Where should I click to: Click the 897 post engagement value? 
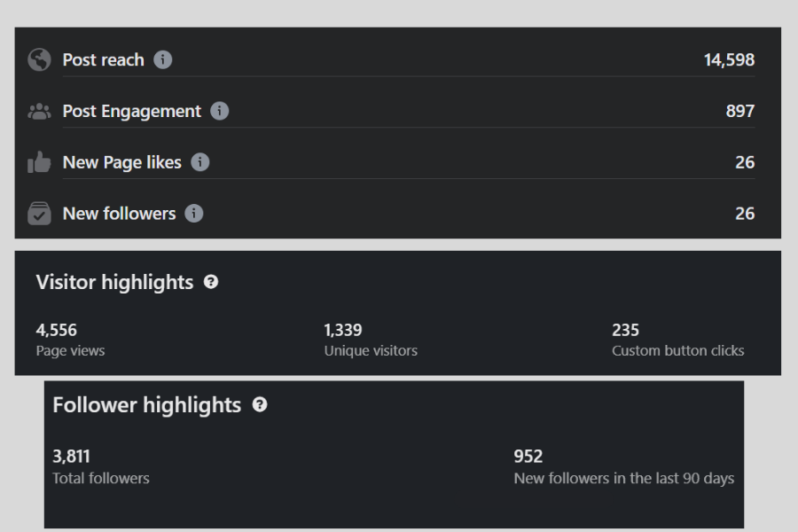(x=739, y=112)
